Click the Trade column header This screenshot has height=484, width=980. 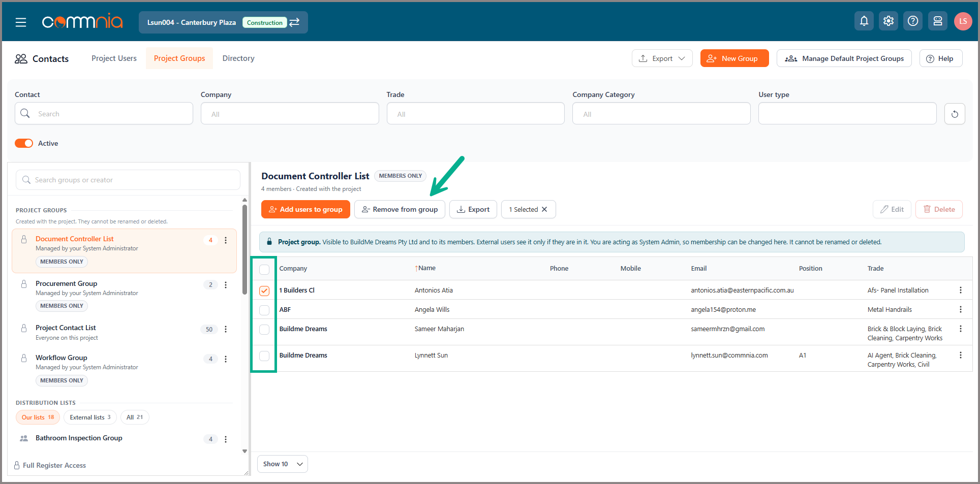point(875,269)
